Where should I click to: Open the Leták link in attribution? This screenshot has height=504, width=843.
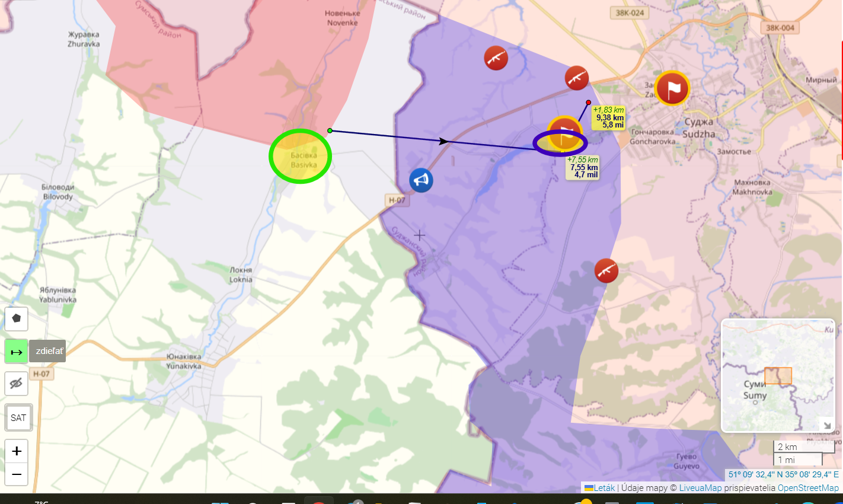603,488
